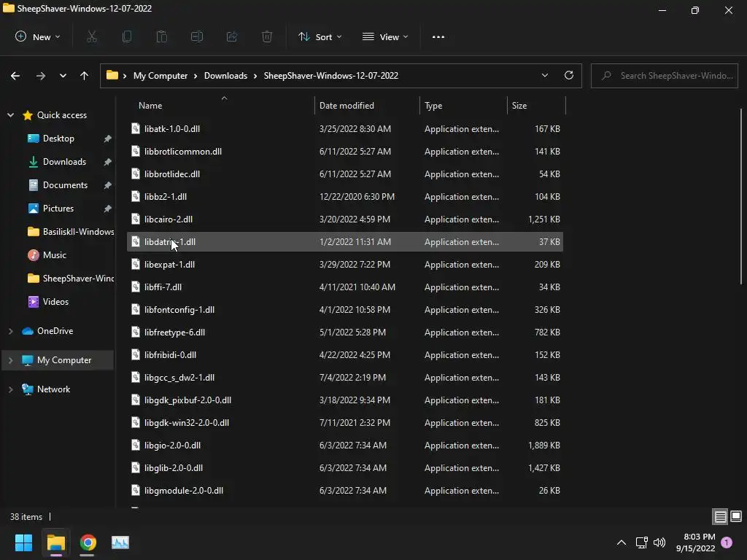Expand address bar history dropdown
This screenshot has height=560, width=747.
[x=544, y=75]
